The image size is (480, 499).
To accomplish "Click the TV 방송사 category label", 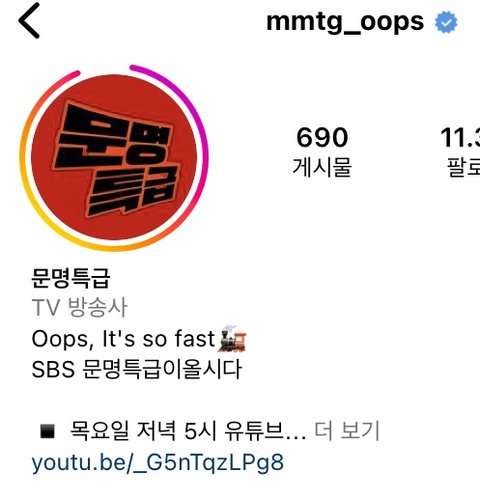I will 79,307.
